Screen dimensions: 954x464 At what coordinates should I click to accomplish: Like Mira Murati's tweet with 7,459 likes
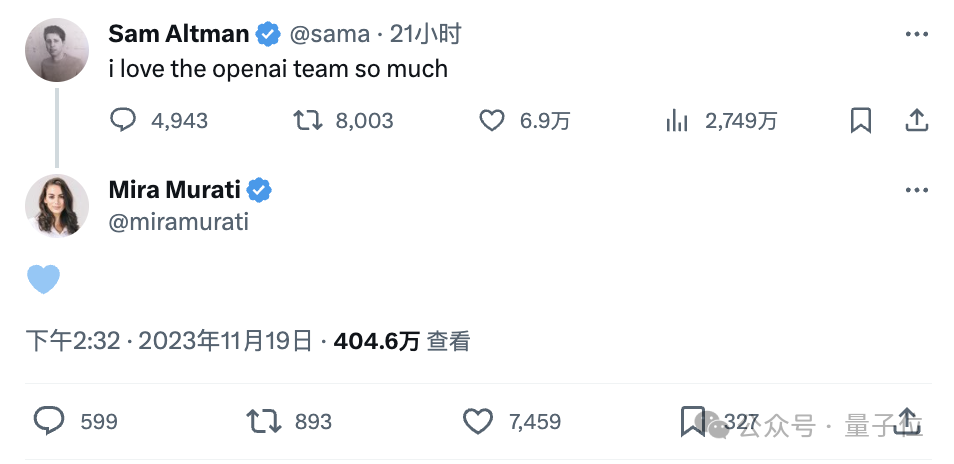478,421
